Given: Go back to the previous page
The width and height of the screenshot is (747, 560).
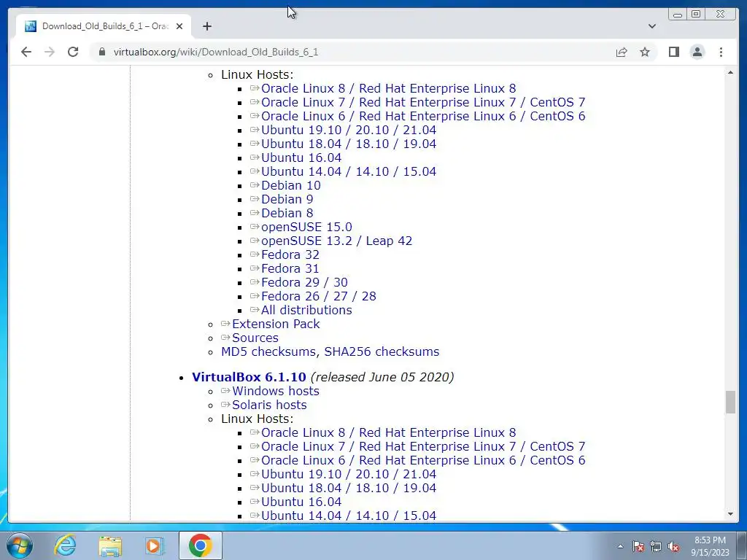Looking at the screenshot, I should pos(26,52).
